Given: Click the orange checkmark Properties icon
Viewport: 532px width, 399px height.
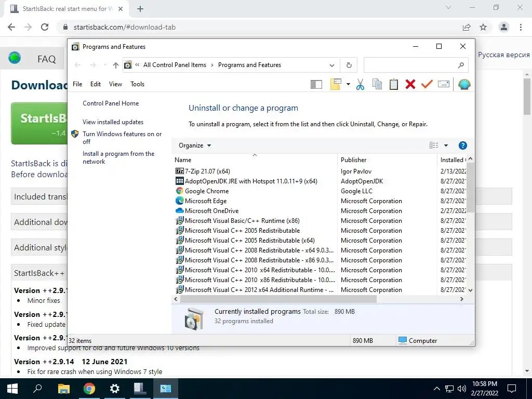Looking at the screenshot, I should tap(427, 84).
